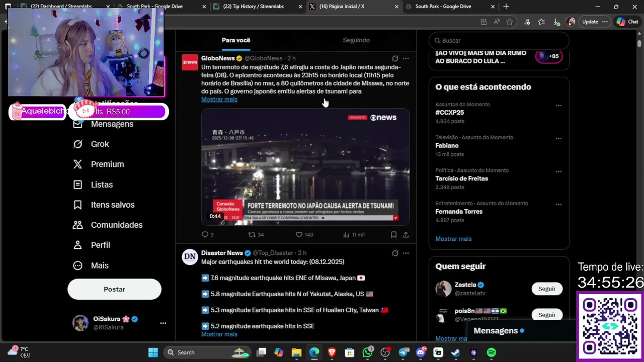This screenshot has width=644, height=362.
Task: Open more options on GloboNews post
Action: pyautogui.click(x=406, y=58)
